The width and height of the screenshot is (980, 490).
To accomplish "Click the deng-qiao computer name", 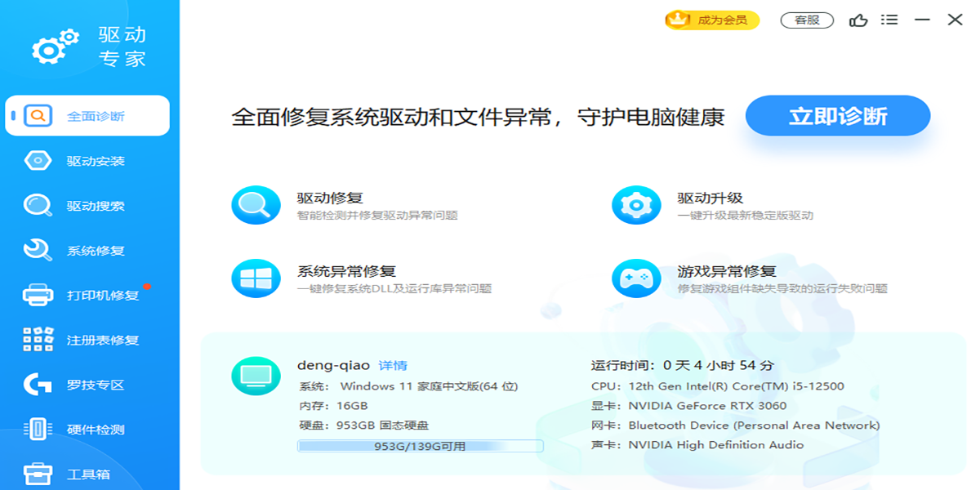I will tap(333, 365).
